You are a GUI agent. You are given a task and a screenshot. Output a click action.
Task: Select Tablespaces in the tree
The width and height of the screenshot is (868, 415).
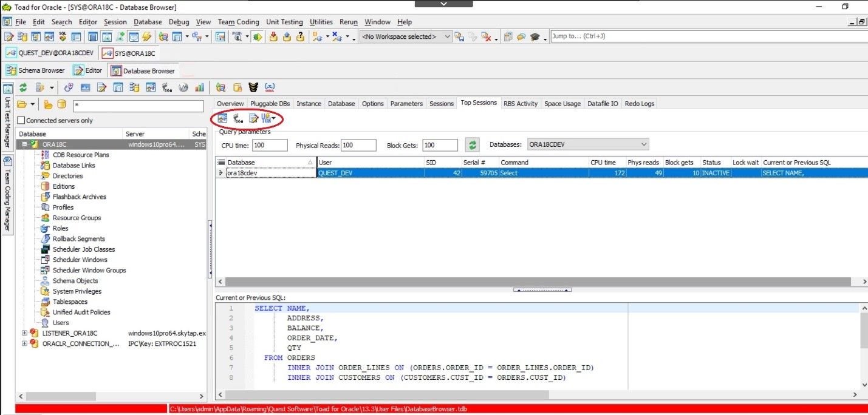(x=70, y=302)
